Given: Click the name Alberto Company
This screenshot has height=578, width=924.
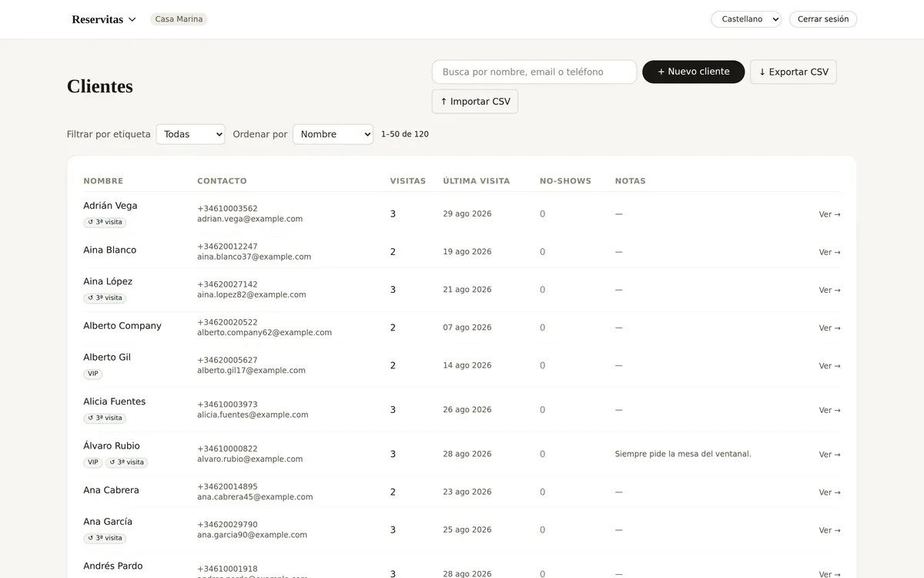Looking at the screenshot, I should tap(122, 326).
